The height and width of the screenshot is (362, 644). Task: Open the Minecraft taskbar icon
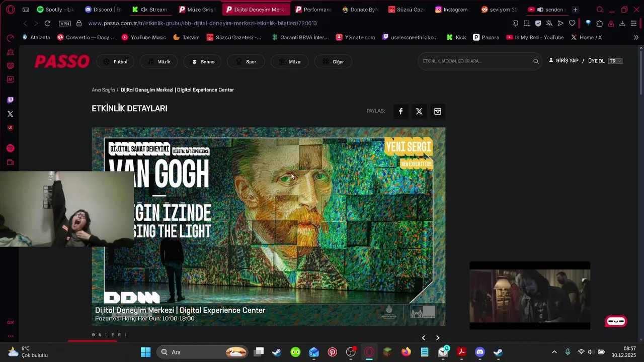coord(387,352)
